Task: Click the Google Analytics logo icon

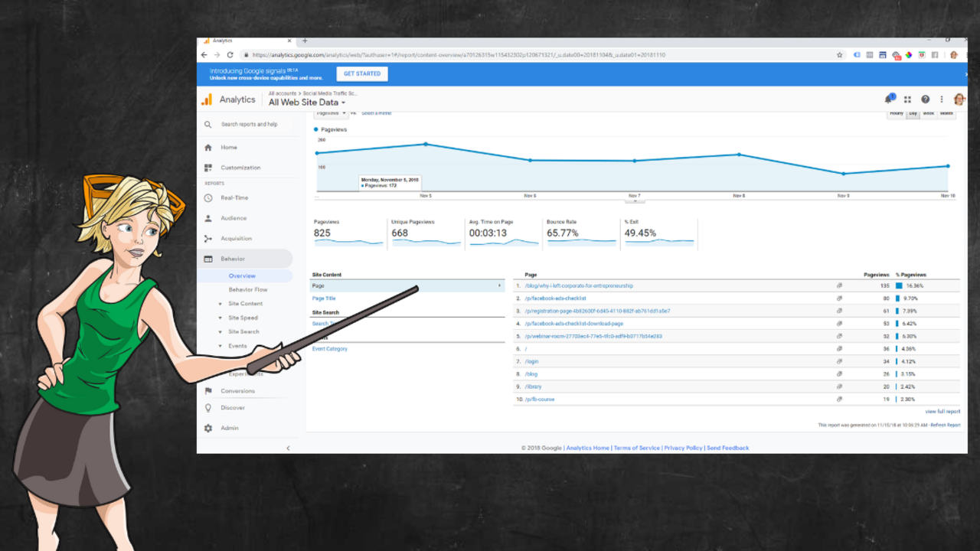Action: pos(206,99)
